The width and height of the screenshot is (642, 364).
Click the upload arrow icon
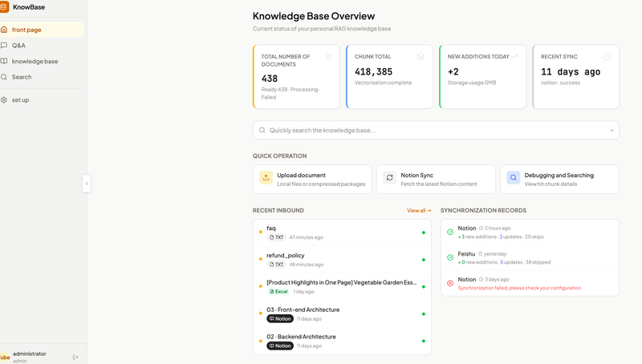(x=266, y=177)
